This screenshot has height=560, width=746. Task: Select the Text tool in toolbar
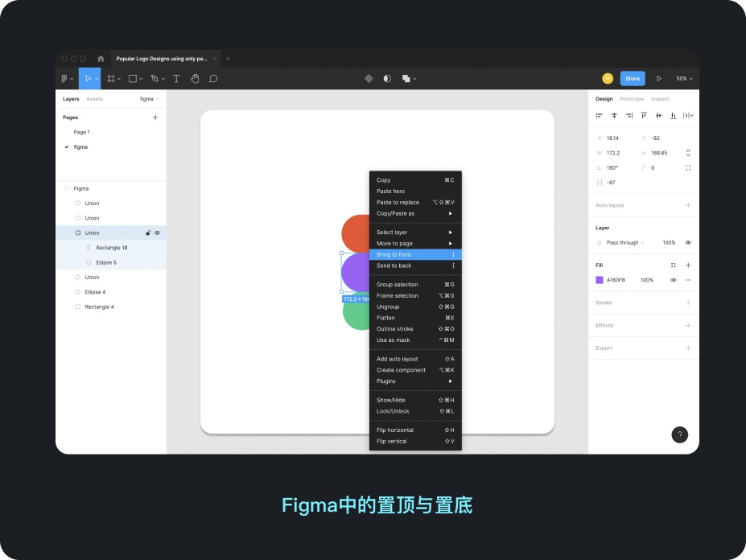[x=176, y=79]
